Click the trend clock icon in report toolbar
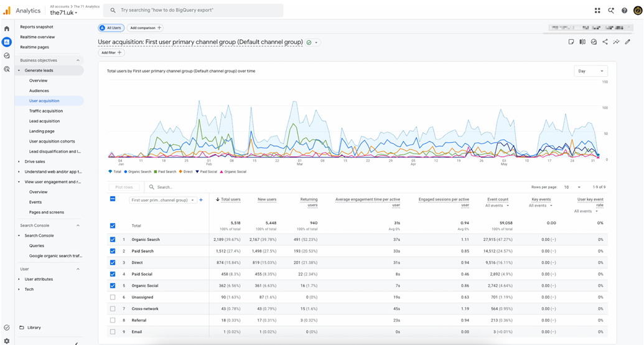Screen dimensions: 644x345 [x=594, y=42]
